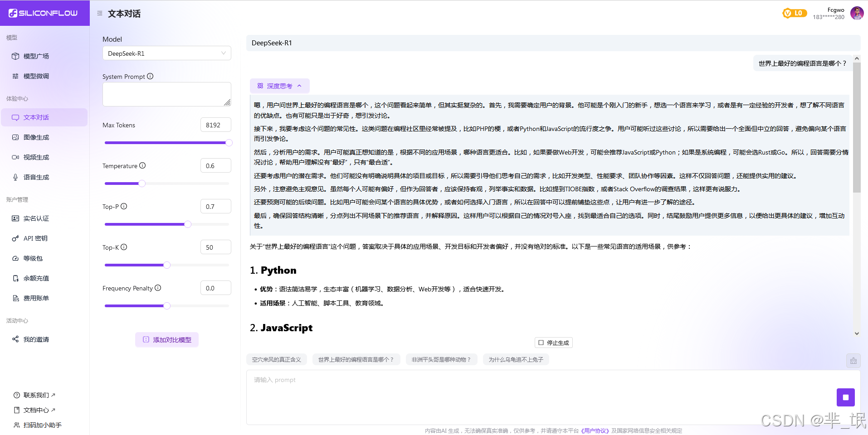Image resolution: width=868 pixels, height=435 pixels.
Task: Click the L0 level badge
Action: pos(795,13)
